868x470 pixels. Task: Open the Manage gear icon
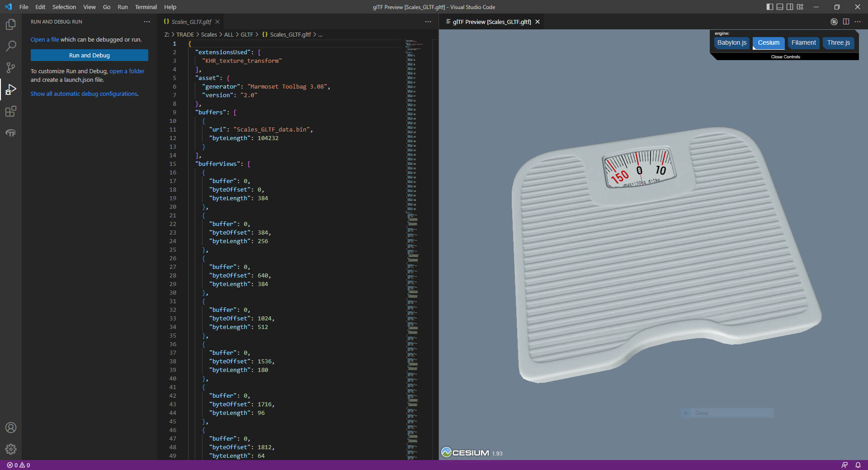11,449
